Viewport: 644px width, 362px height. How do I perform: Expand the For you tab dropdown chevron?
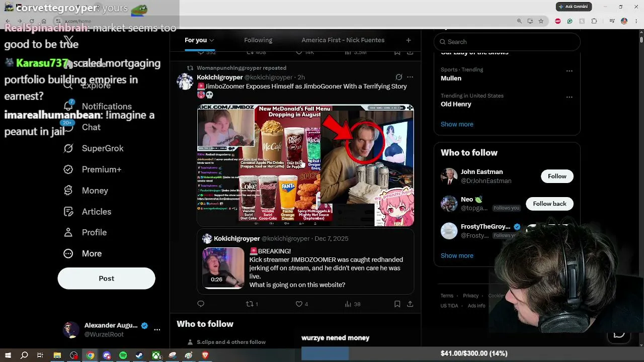pos(212,40)
